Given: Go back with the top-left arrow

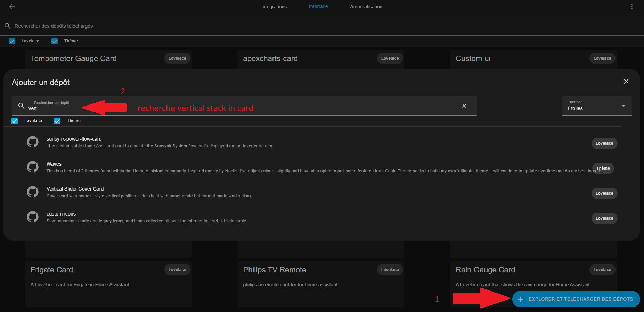Looking at the screenshot, I should pyautogui.click(x=12, y=7).
